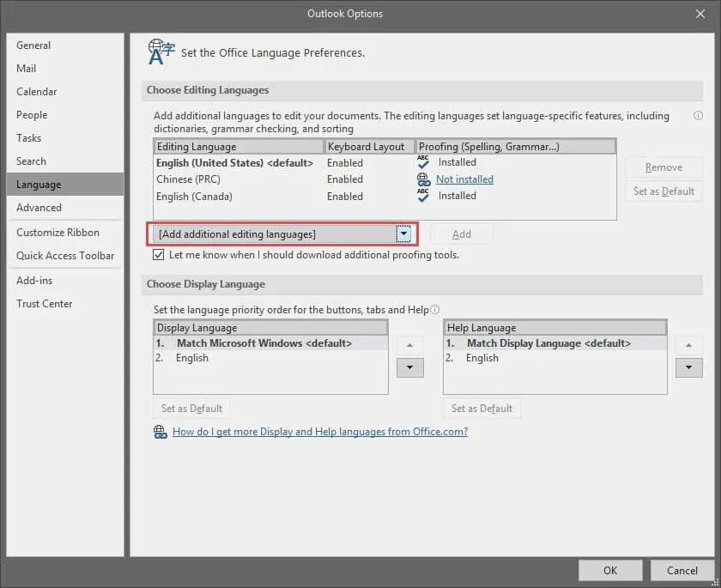Click proofing installed icon for English (United States)
This screenshot has height=588, width=721.
coord(423,162)
